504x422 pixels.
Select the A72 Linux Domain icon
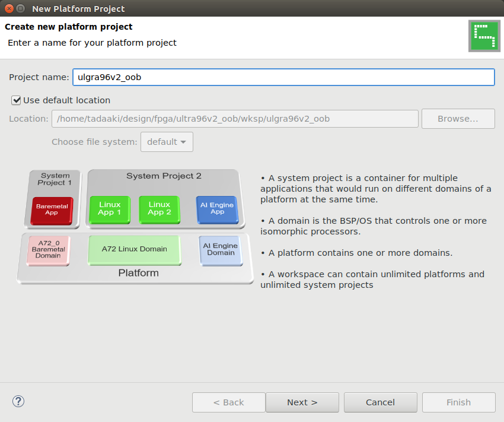(x=135, y=250)
